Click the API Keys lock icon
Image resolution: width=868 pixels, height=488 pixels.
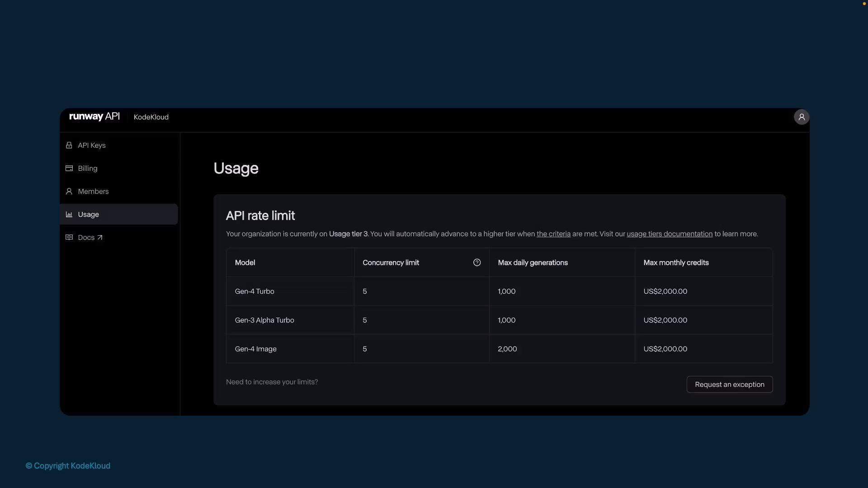click(x=69, y=145)
